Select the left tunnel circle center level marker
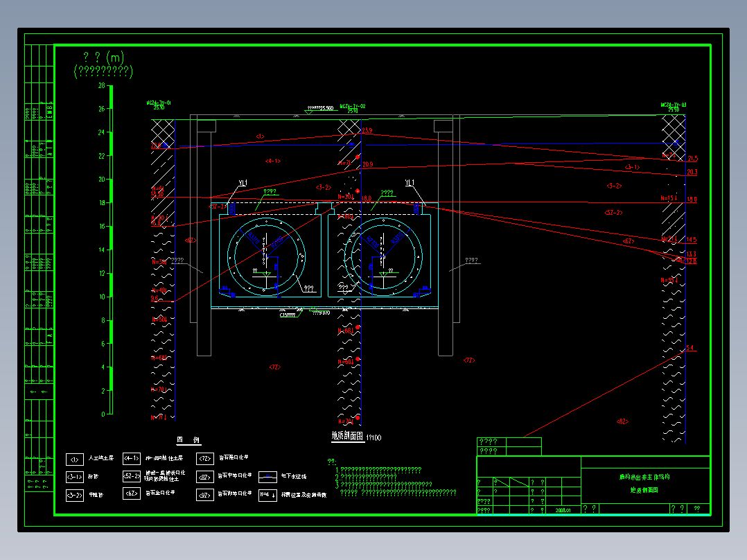The width and height of the screenshot is (747, 560). click(x=267, y=274)
